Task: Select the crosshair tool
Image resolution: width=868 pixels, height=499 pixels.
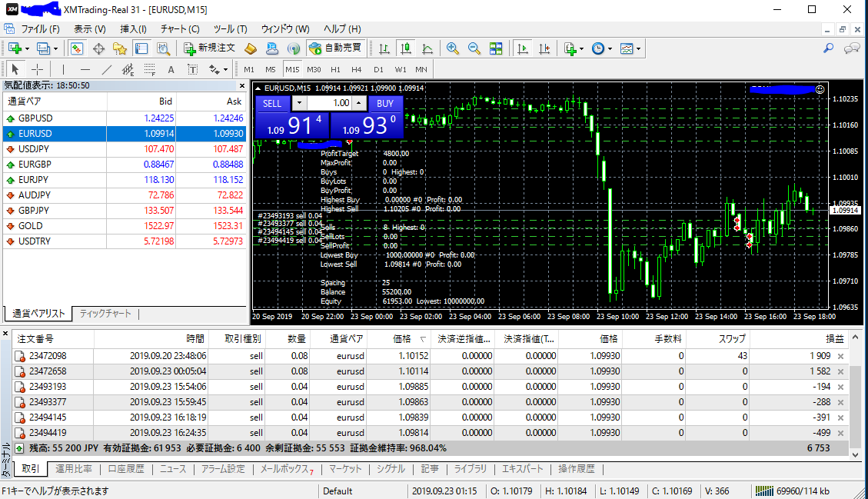Action: 37,69
